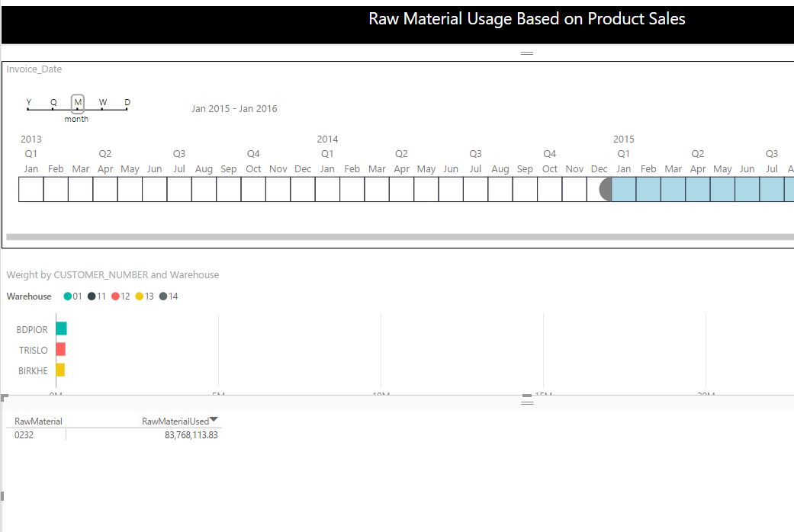Select the highlighted Jun 2015 timeline cell
The image size is (794, 532).
pyautogui.click(x=747, y=189)
